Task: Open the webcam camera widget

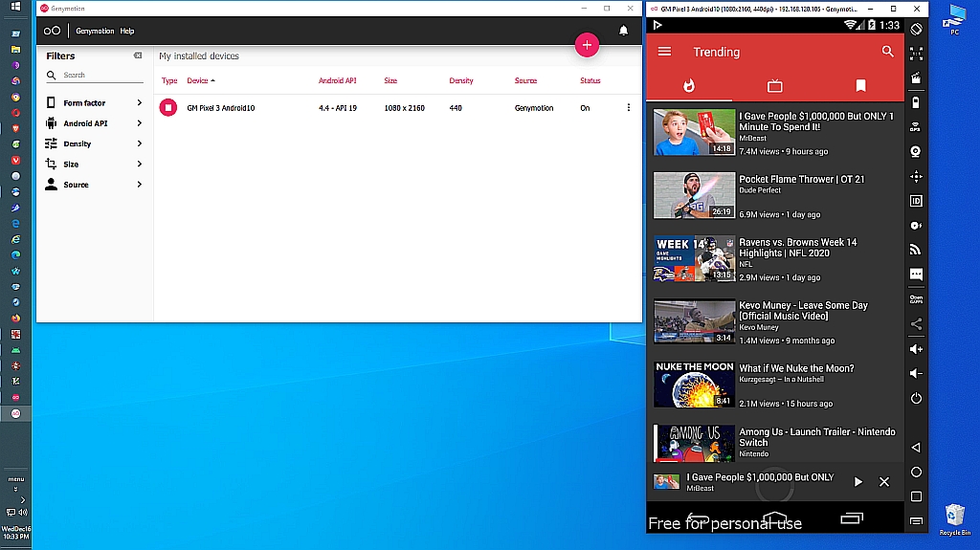Action: pyautogui.click(x=916, y=152)
